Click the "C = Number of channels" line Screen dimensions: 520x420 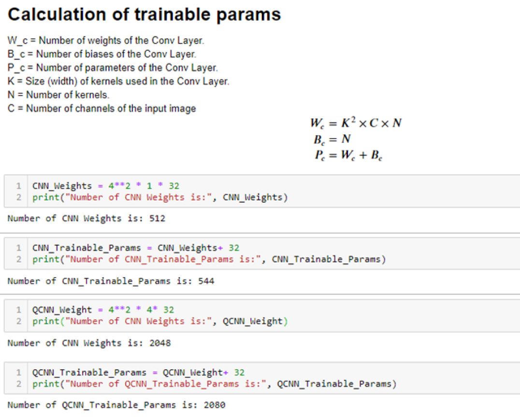(101, 108)
